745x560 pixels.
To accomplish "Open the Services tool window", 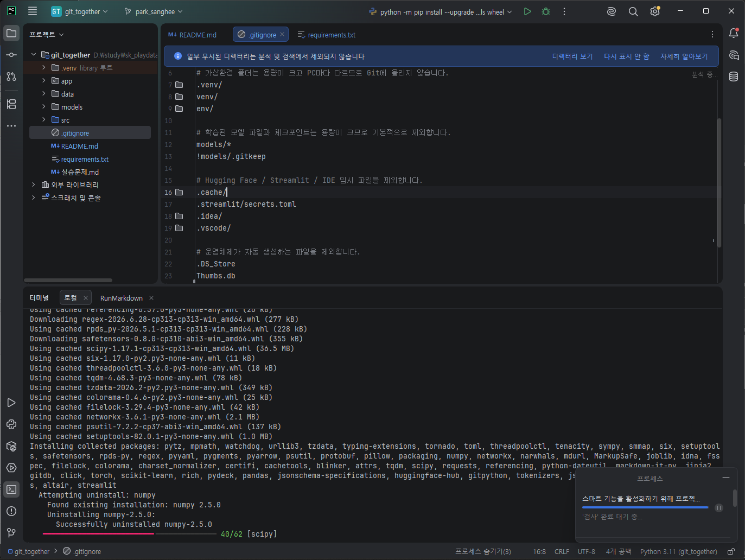I will 11,468.
